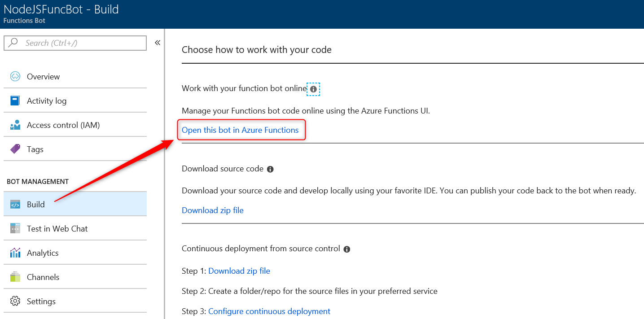Viewport: 644px width, 319px height.
Task: Click the Settings gear icon
Action: 15,302
